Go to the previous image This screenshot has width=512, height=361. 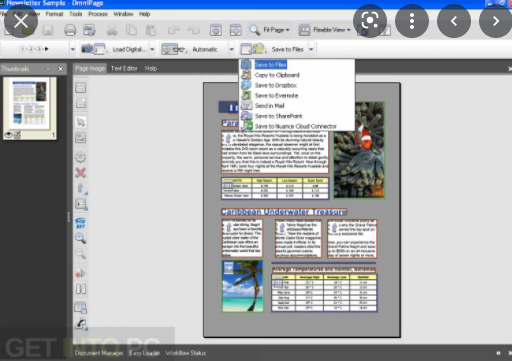pyautogui.click(x=454, y=21)
